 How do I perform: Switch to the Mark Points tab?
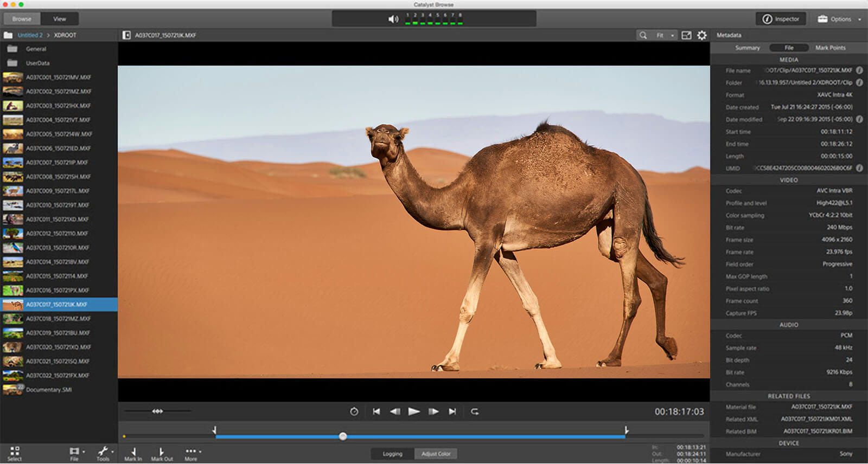[x=830, y=48]
